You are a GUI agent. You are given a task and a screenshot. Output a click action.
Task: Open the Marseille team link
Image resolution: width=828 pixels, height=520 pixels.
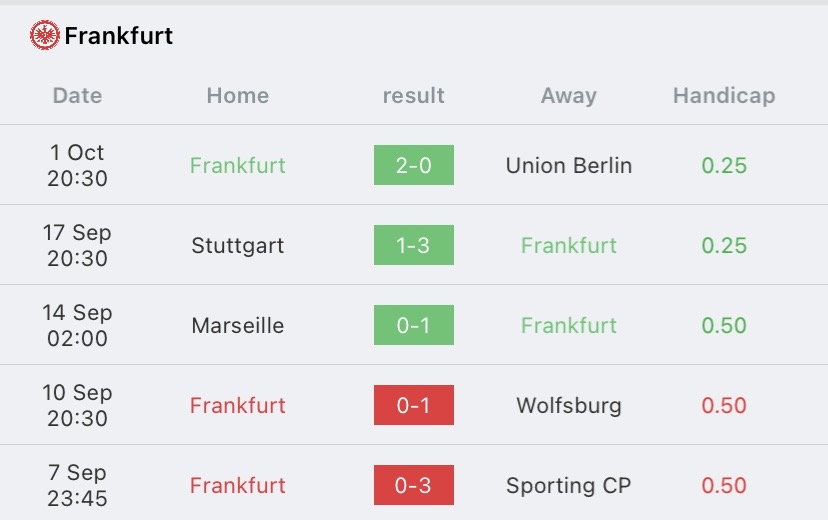click(x=238, y=326)
